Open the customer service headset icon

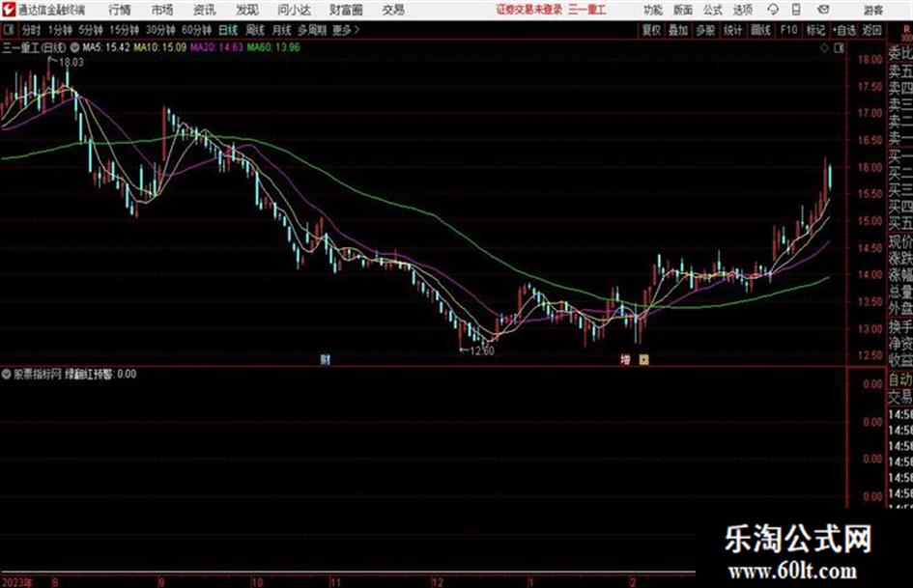pos(773,10)
